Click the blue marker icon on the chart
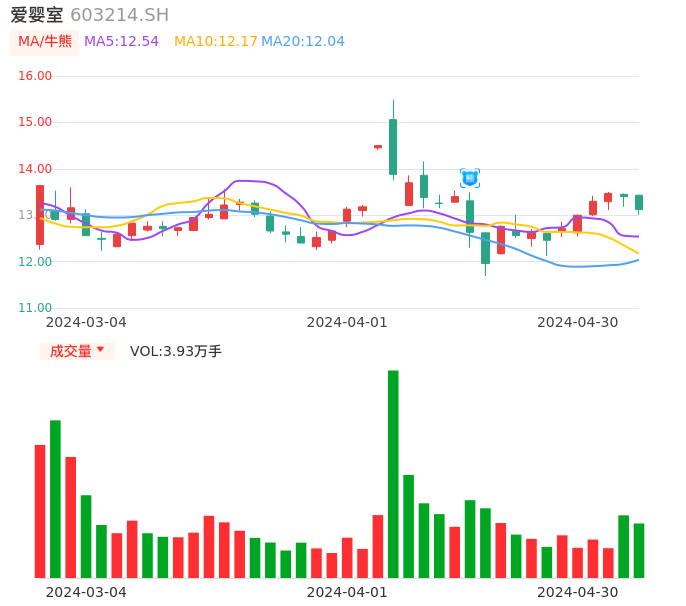Viewport: 686px width, 606px height. tap(470, 178)
